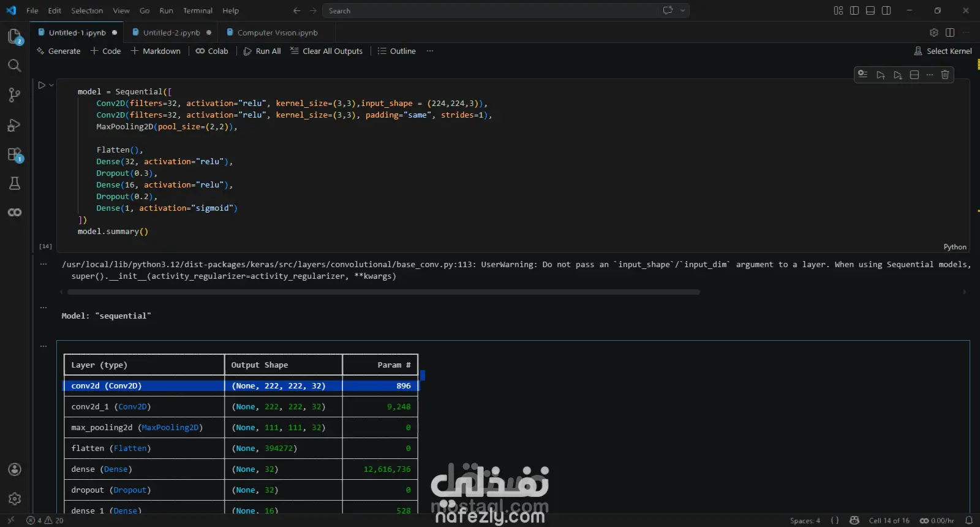Screen dimensions: 980x527
Task: Open the Search view in the activity bar
Action: pyautogui.click(x=15, y=66)
